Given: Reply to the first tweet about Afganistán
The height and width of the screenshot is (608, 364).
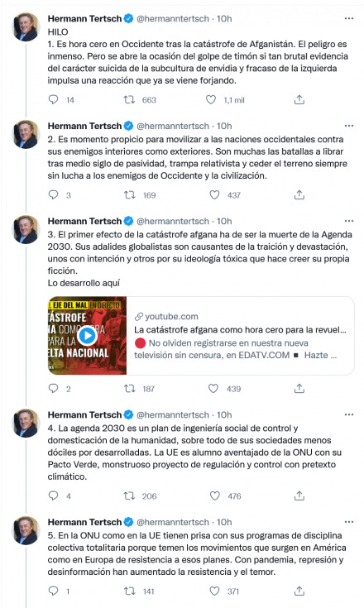Looking at the screenshot, I should click(x=53, y=99).
